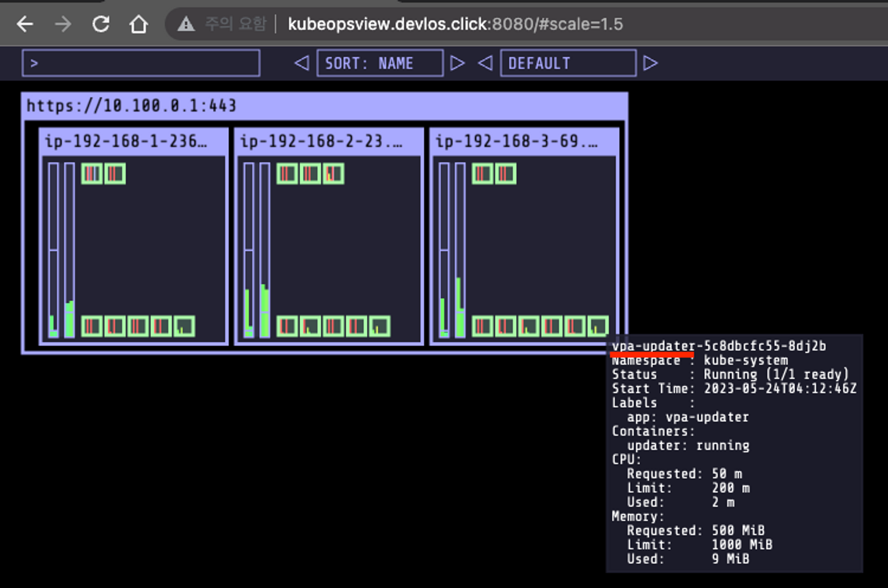The image size is (888, 588).
Task: Click the search filter input box
Action: click(x=141, y=63)
